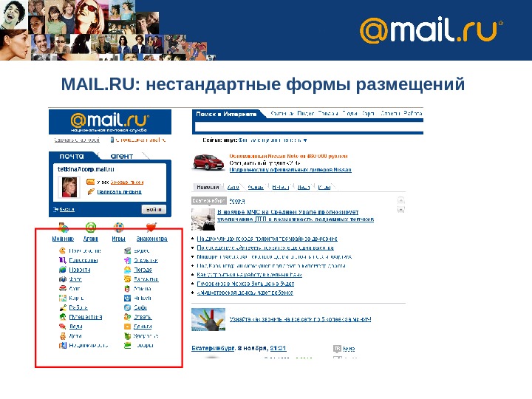Click the green @ Агент icon
Image resolution: width=532 pixels, height=399 pixels.
click(91, 227)
